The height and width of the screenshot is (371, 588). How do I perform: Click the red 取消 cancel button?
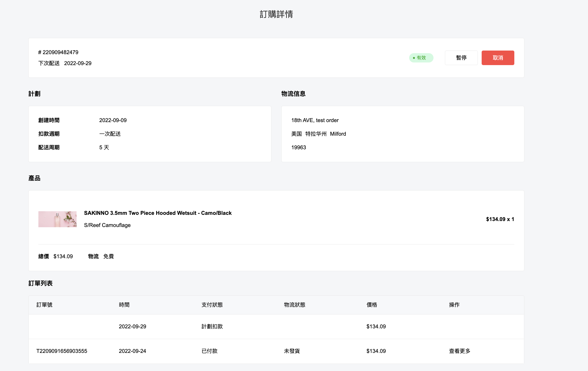(497, 58)
